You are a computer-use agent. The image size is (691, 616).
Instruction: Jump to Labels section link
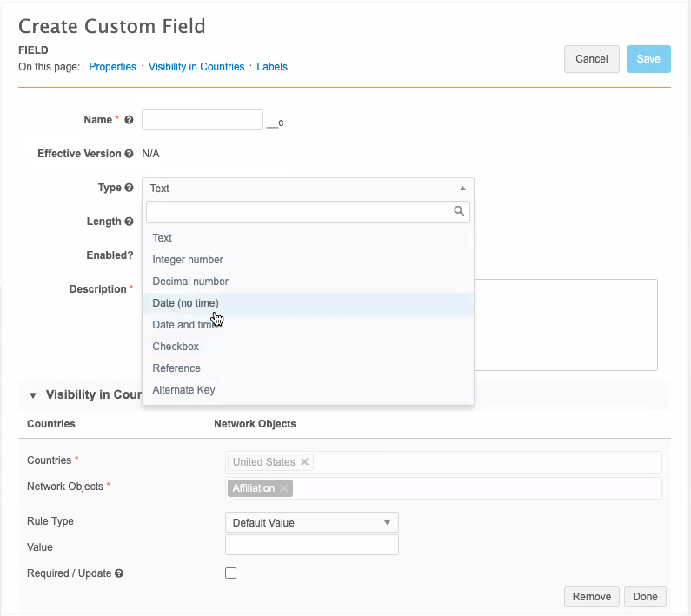[272, 67]
